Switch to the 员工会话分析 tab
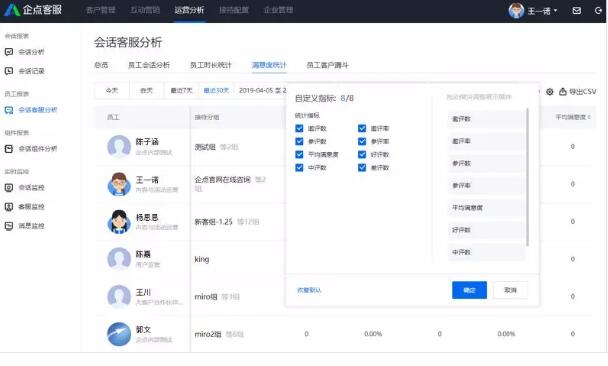Image resolution: width=608 pixels, height=366 pixels. click(x=149, y=65)
